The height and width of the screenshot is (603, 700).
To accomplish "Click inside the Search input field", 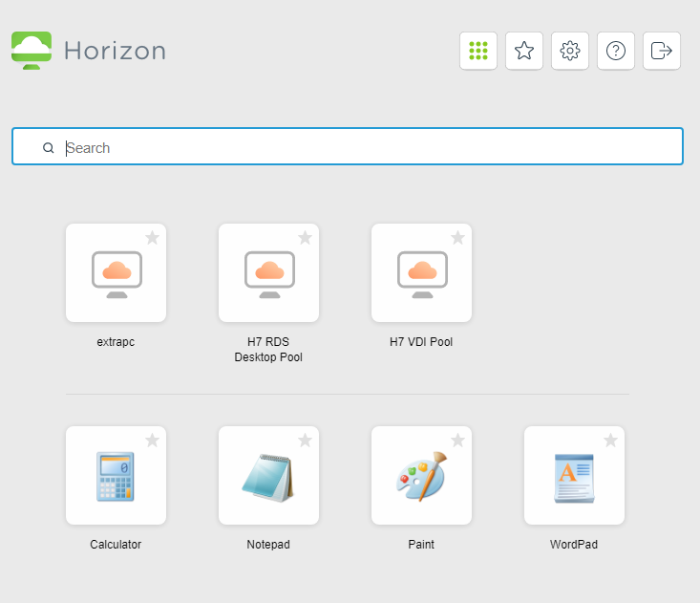I will pyautogui.click(x=363, y=148).
